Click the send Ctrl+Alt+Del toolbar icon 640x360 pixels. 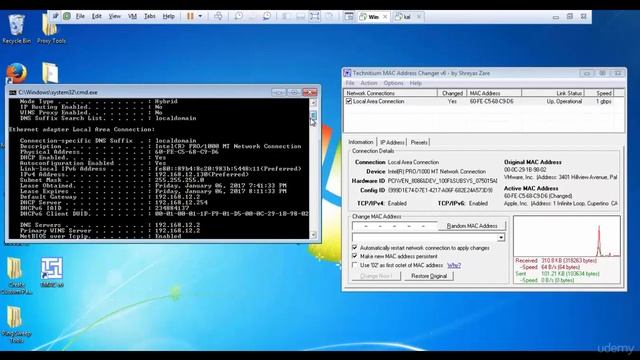[218, 16]
